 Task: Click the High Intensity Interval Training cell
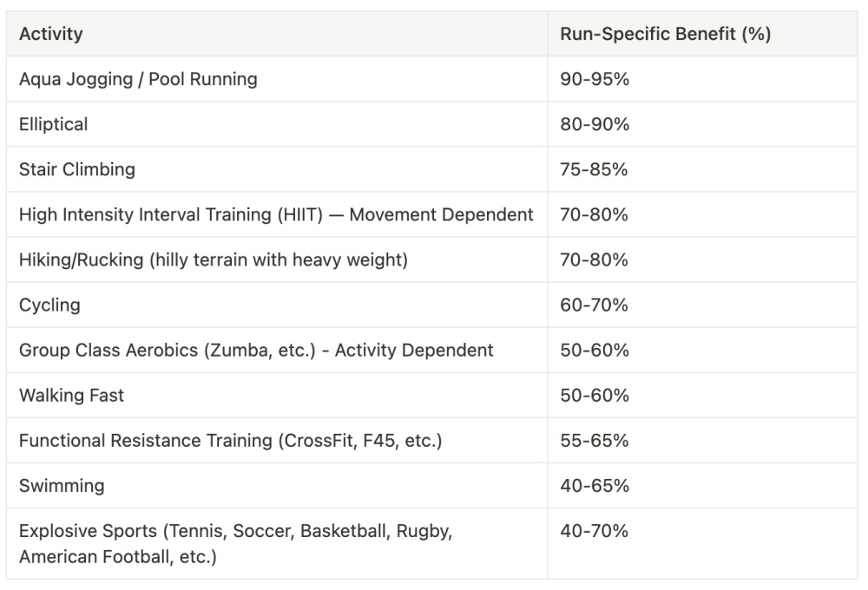(x=276, y=215)
